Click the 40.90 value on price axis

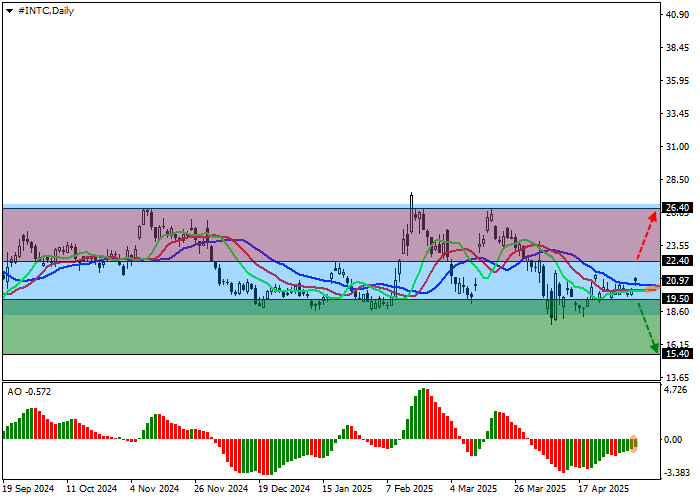point(677,14)
